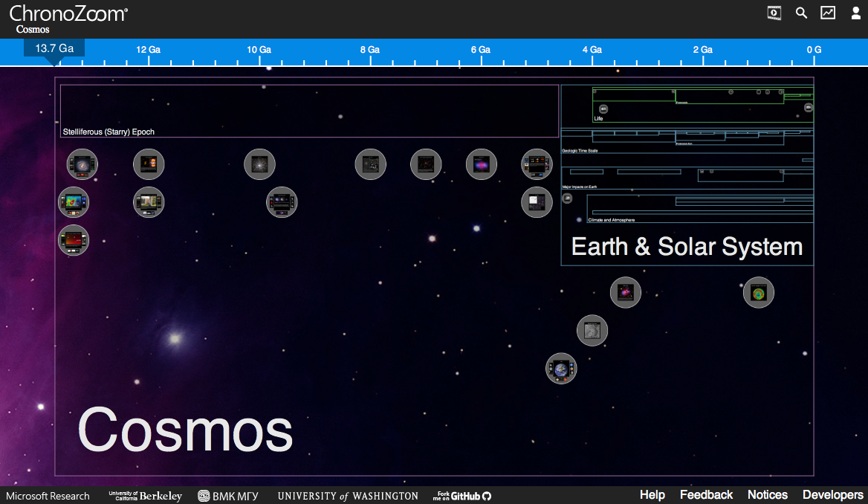
Task: Select the Earth & Solar System timeline title
Action: click(687, 247)
